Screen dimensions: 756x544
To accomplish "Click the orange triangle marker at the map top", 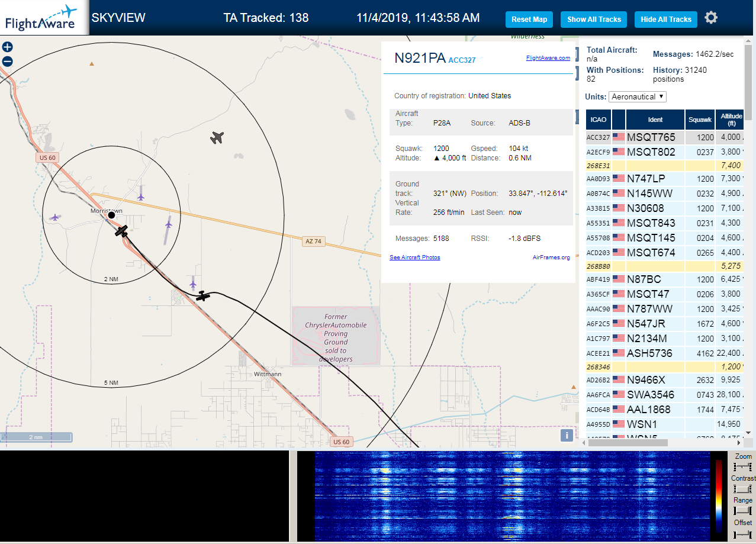I will coord(91,63).
